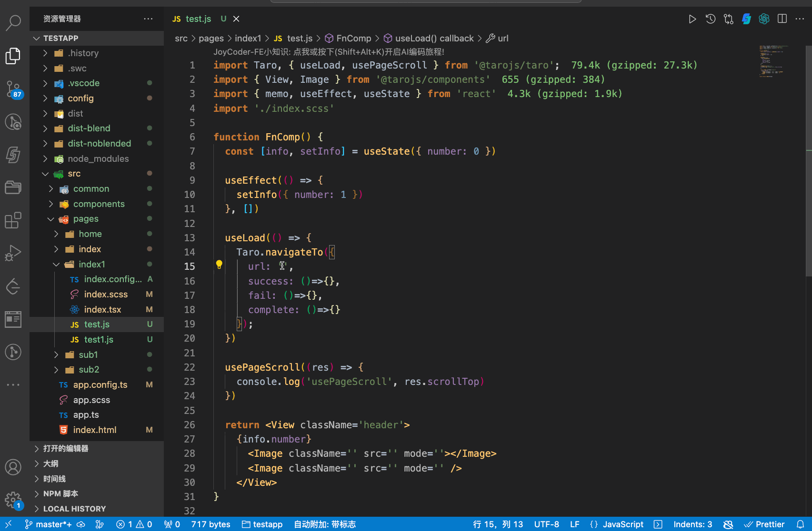Click the terminal box icon in status bar
Viewport: 812px width, 531px height.
[x=658, y=524]
